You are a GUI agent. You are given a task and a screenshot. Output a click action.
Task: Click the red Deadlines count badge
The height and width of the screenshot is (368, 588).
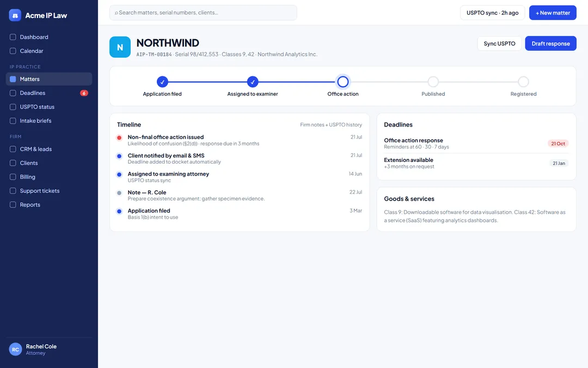click(84, 93)
